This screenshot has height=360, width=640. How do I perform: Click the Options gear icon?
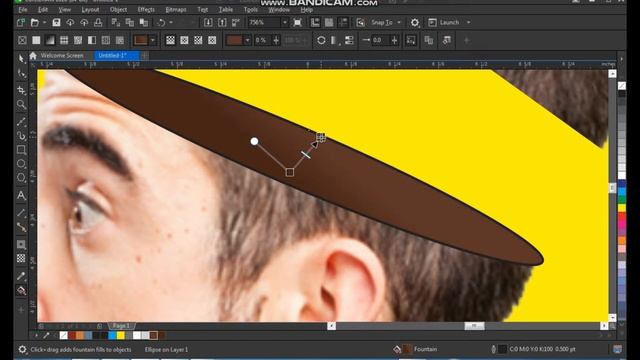click(415, 22)
